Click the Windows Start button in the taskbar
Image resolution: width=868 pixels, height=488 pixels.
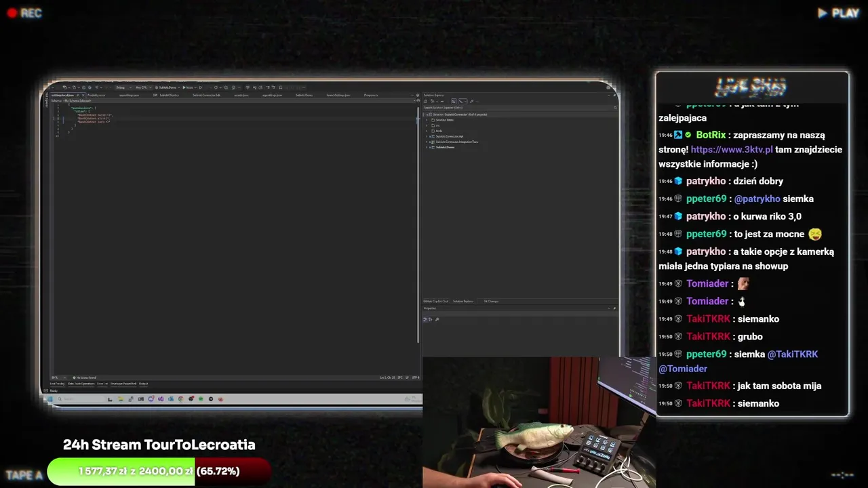(x=50, y=399)
